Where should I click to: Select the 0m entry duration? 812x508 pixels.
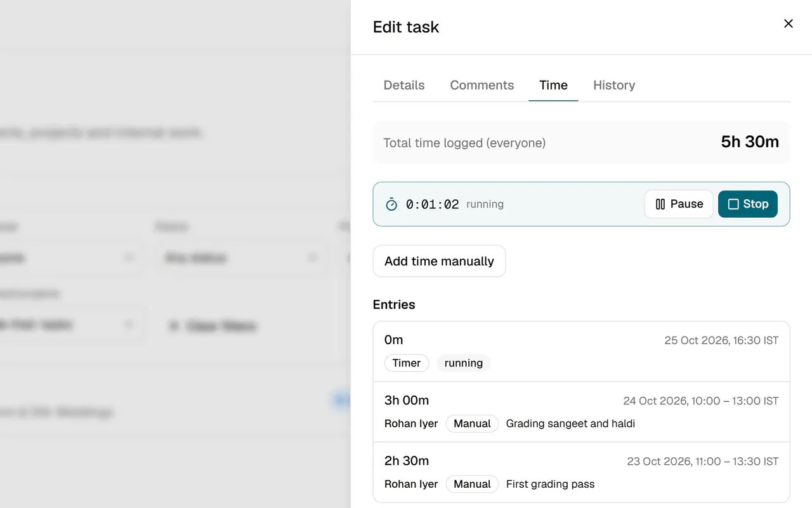click(x=394, y=340)
